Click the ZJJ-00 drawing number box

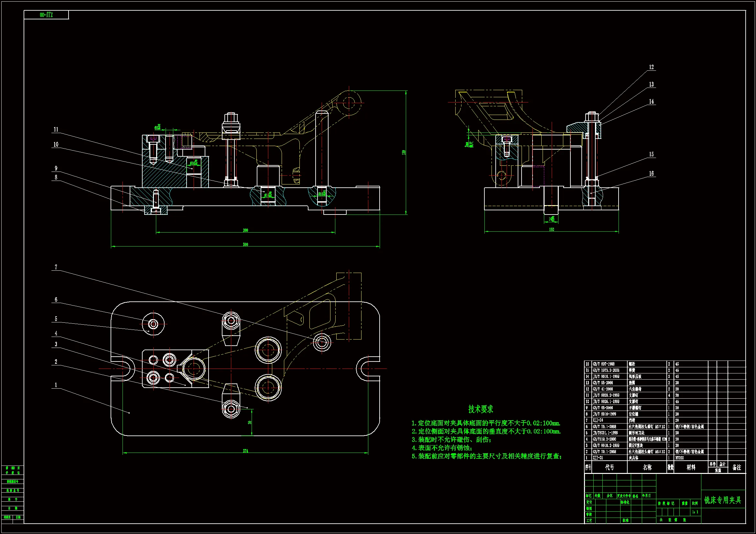click(x=47, y=15)
